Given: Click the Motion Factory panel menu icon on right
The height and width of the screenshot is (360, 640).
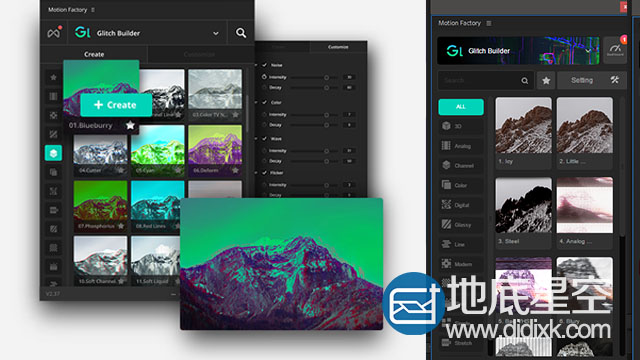Looking at the screenshot, I should (x=489, y=23).
